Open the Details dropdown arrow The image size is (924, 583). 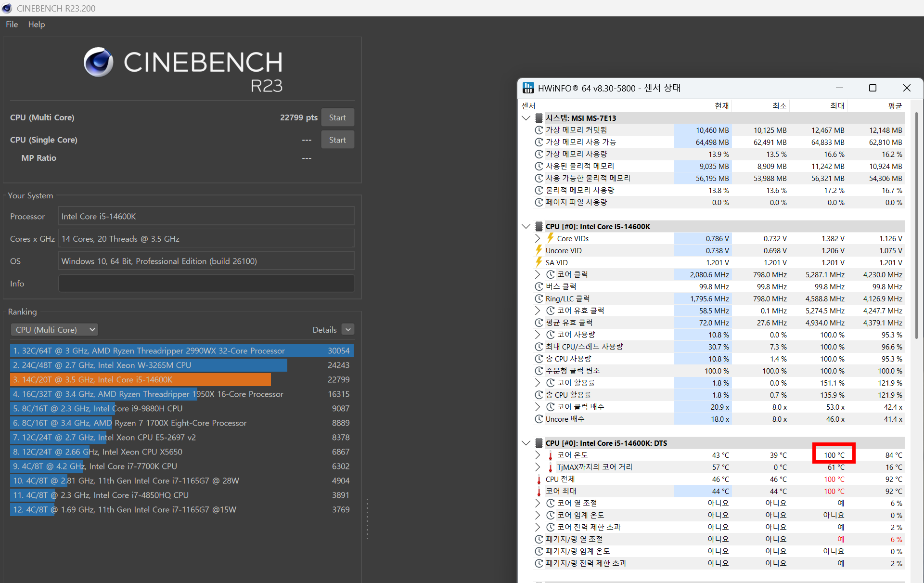pyautogui.click(x=348, y=329)
